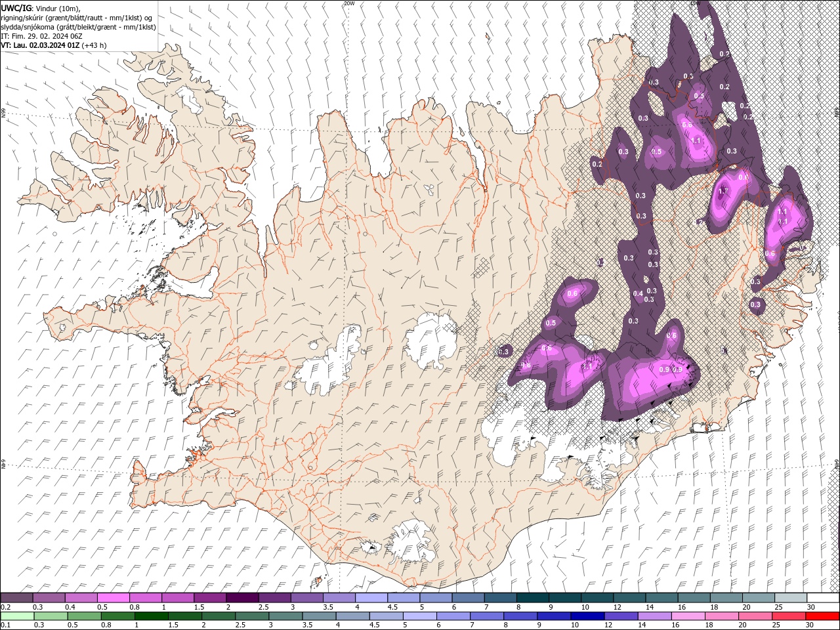Click the 12 label in the top legend row

(617, 607)
